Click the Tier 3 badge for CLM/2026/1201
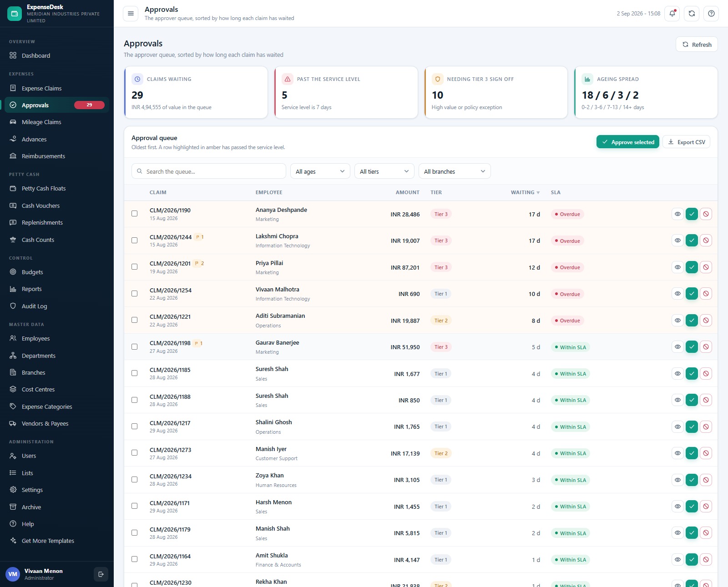 tap(441, 267)
